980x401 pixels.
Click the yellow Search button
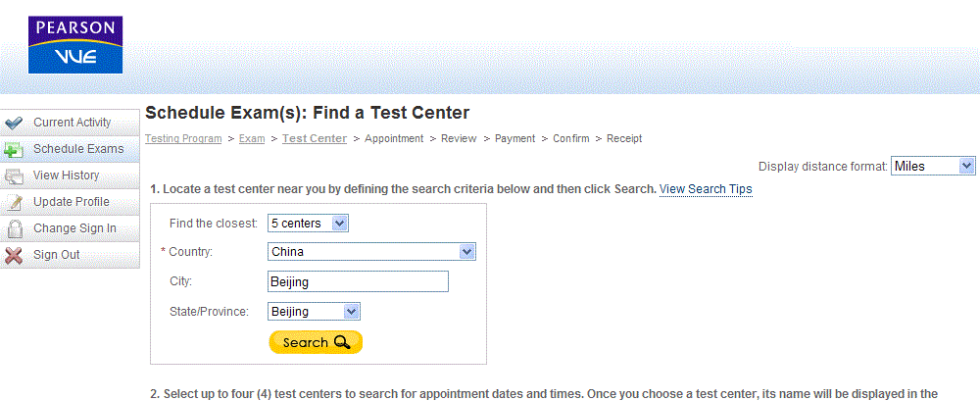pyautogui.click(x=316, y=342)
